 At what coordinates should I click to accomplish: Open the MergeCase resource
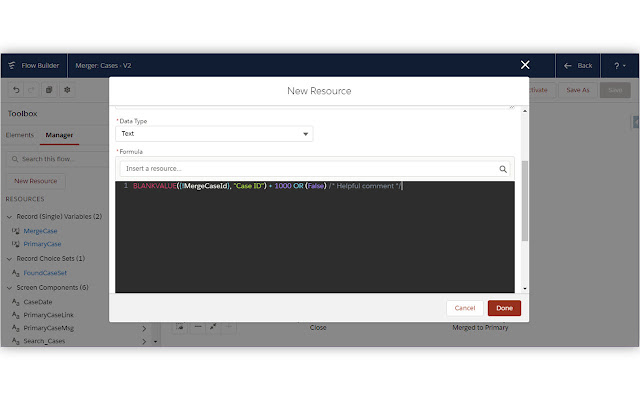coord(40,231)
